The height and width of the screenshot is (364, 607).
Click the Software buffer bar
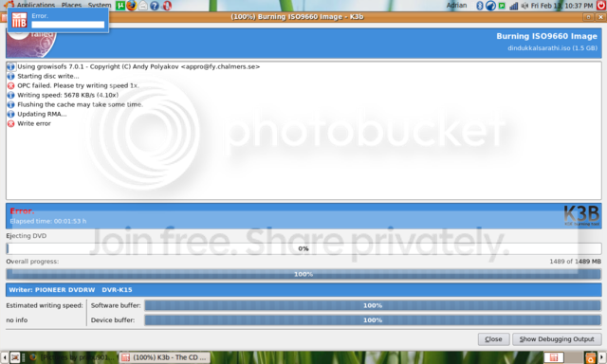click(x=373, y=305)
